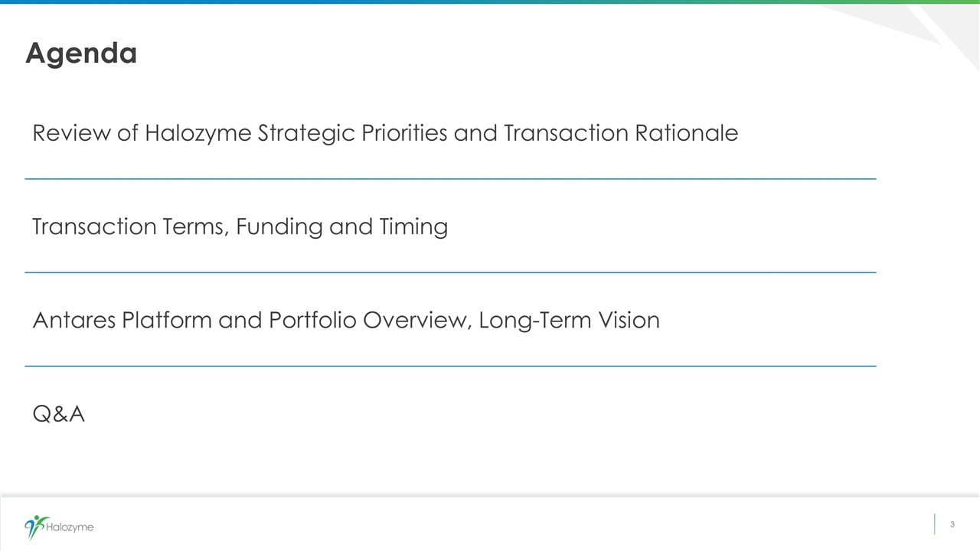Click the vertical separator beside page number
The height and width of the screenshot is (551, 980).
coord(935,524)
